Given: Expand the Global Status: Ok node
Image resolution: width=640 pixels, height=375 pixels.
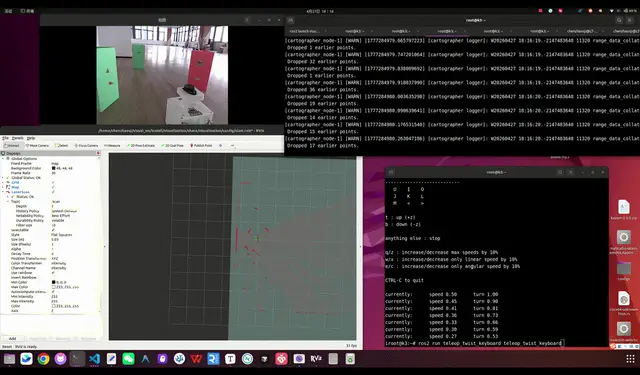Looking at the screenshot, I should pyautogui.click(x=3, y=178).
